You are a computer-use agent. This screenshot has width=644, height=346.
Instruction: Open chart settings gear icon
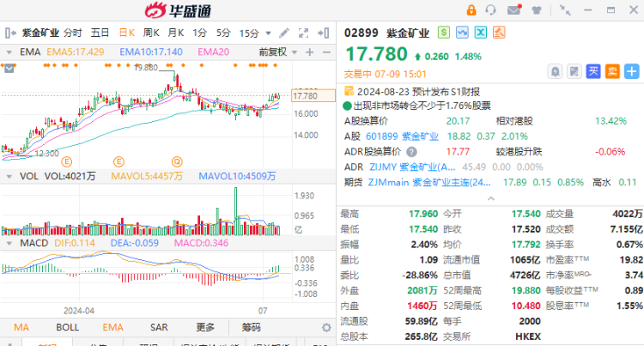point(326,327)
